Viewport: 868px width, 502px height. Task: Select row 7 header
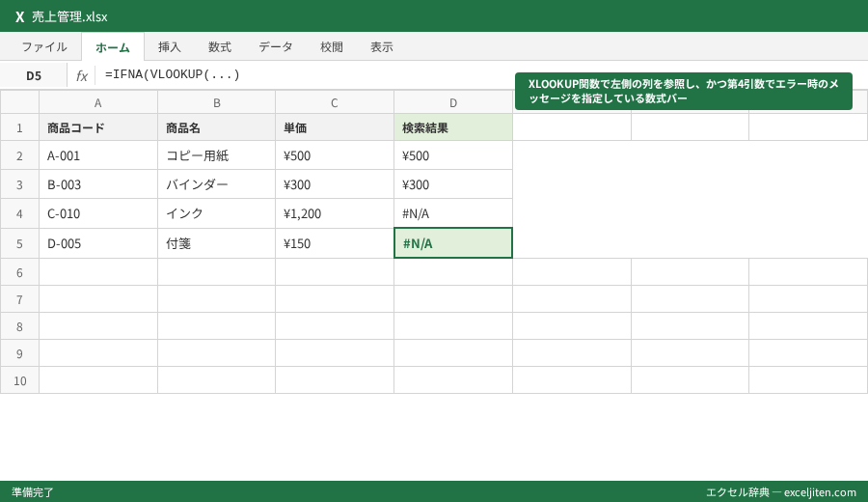tap(19, 299)
